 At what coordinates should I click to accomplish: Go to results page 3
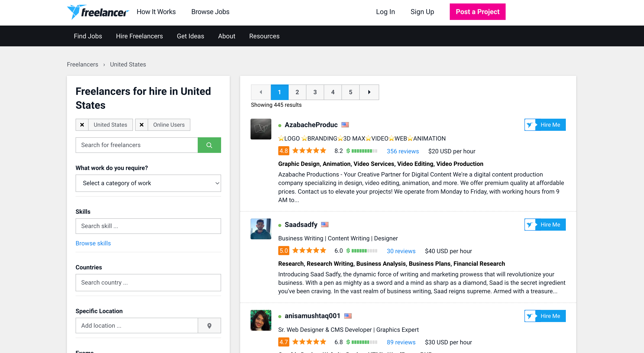click(315, 92)
